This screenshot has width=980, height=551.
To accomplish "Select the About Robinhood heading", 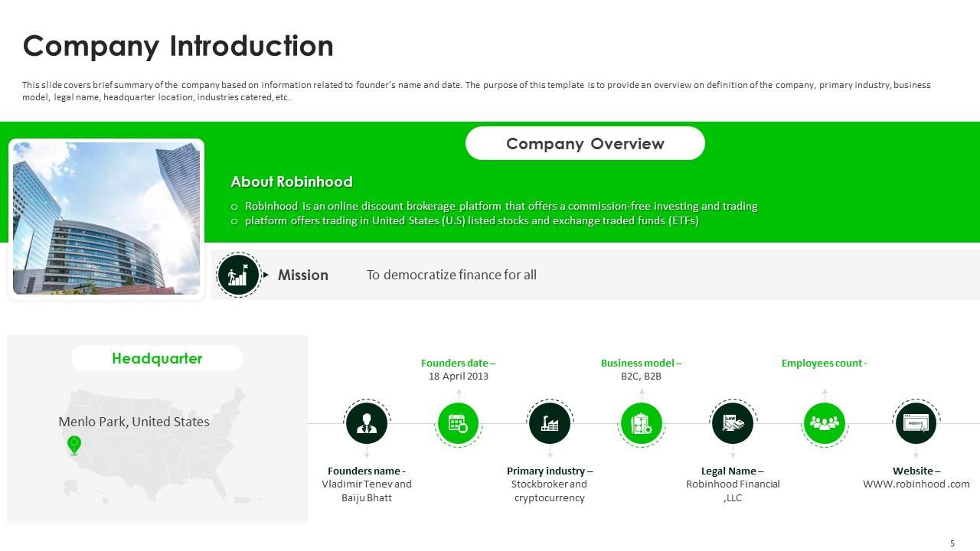I will (x=292, y=181).
